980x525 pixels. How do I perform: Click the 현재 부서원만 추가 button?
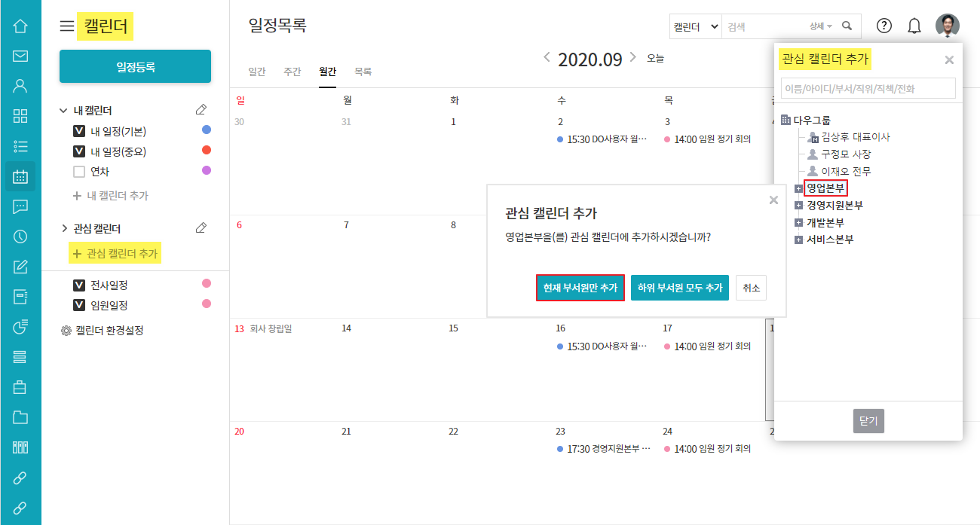pyautogui.click(x=580, y=288)
